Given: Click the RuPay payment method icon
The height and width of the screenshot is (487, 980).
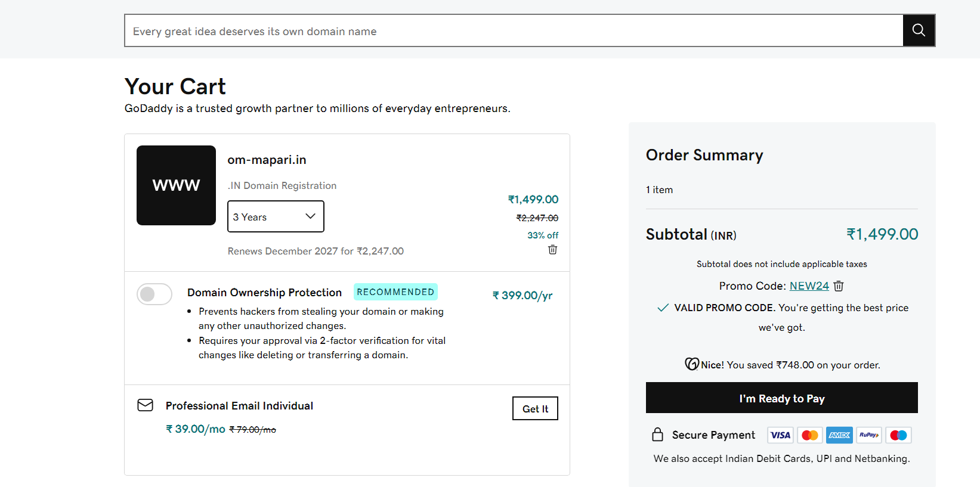Looking at the screenshot, I should [x=868, y=435].
